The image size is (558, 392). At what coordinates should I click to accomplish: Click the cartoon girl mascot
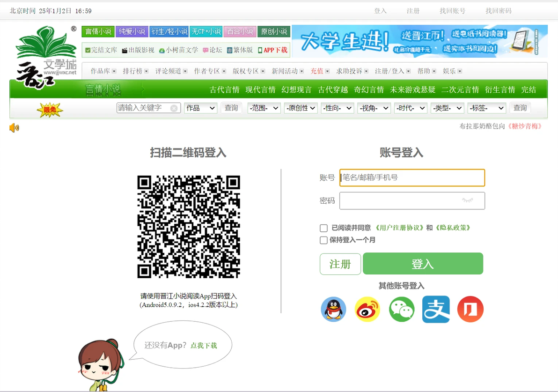tap(101, 365)
